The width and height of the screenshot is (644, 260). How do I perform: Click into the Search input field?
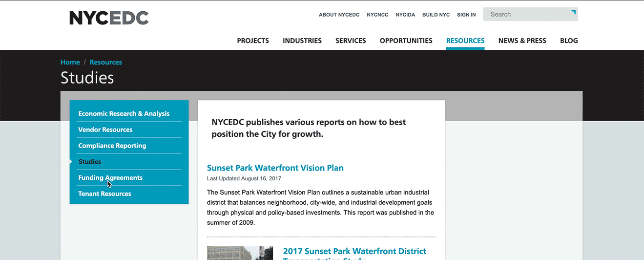(527, 15)
